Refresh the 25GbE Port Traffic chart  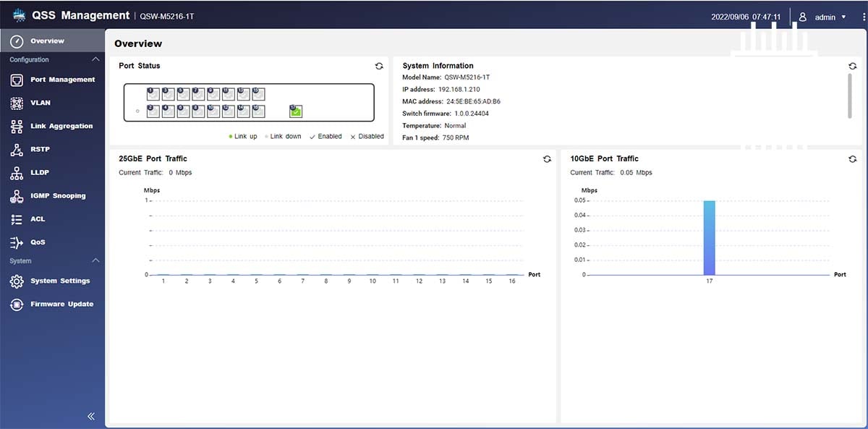click(547, 159)
